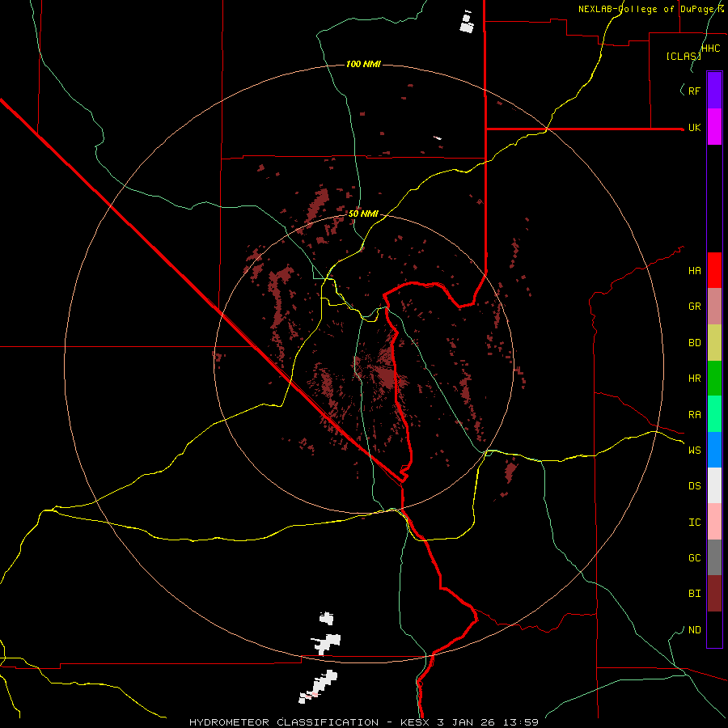728x728 pixels.
Task: Click the HHC product label
Action: tap(710, 48)
